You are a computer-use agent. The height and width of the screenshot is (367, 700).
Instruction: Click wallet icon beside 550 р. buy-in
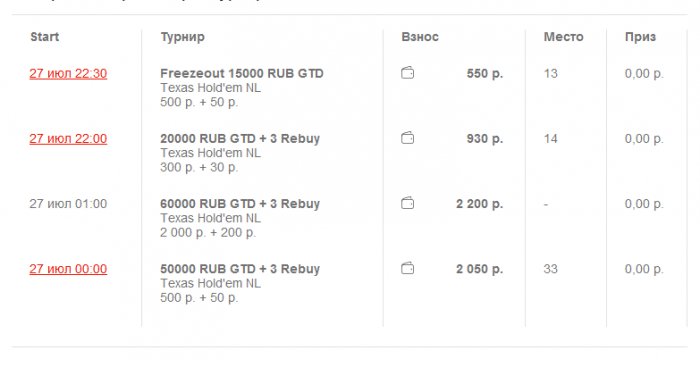pos(408,73)
